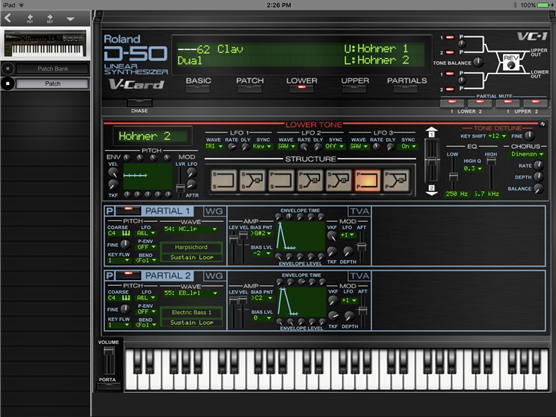Move the EQ HIGH frequency slider
The width and height of the screenshot is (556, 417).
click(491, 161)
